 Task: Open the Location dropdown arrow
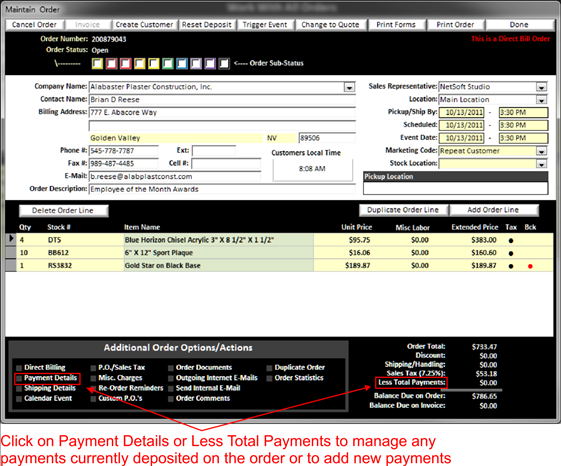click(541, 100)
